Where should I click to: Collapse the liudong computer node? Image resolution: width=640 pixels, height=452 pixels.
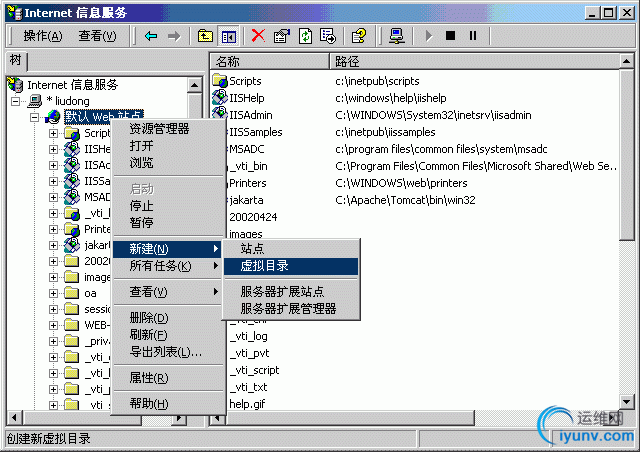pyautogui.click(x=16, y=101)
